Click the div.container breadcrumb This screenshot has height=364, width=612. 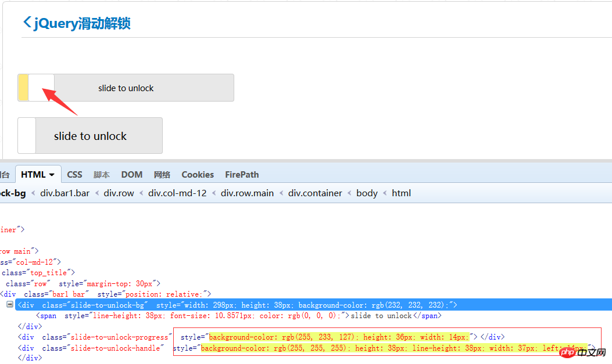tap(315, 193)
